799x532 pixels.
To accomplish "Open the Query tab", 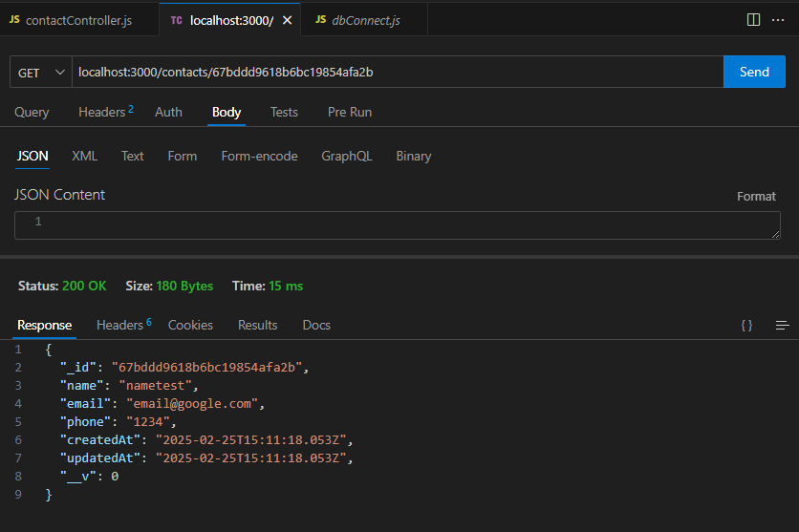I will click(x=32, y=112).
